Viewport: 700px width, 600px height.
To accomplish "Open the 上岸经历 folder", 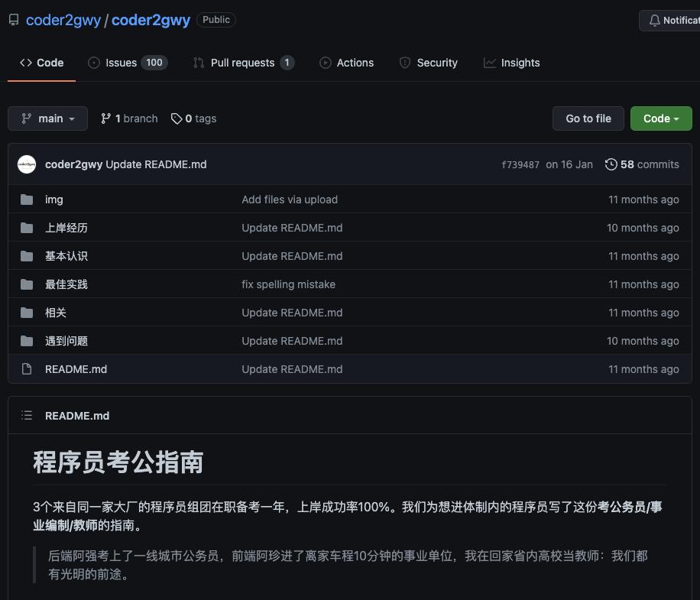I will 66,228.
